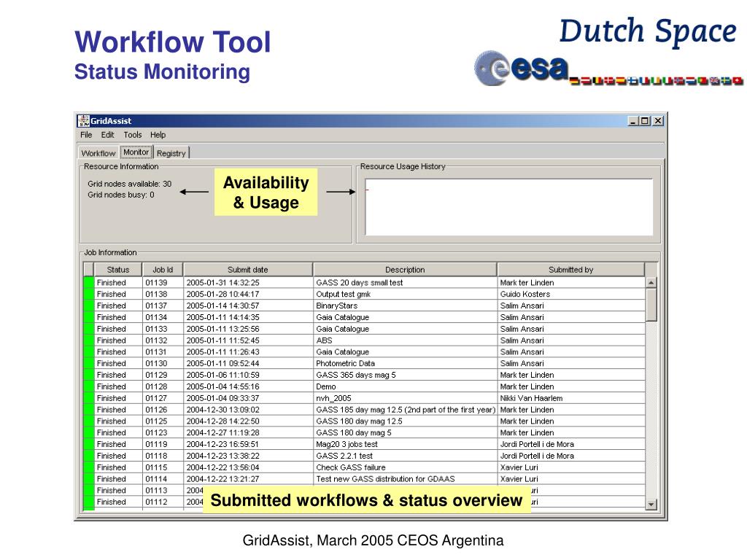Viewport: 747px width, 560px height.
Task: Select job 01139 row id cell
Action: click(163, 282)
